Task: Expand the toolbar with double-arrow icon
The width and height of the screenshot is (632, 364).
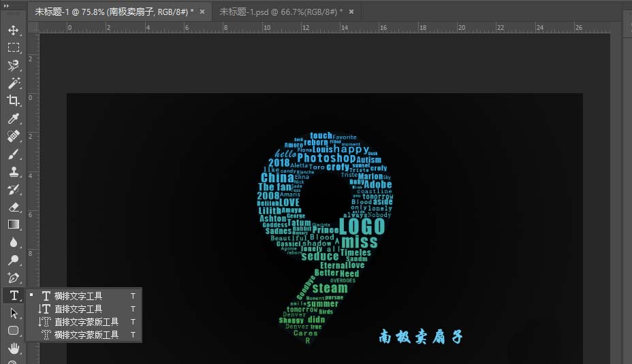Action: pos(6,5)
